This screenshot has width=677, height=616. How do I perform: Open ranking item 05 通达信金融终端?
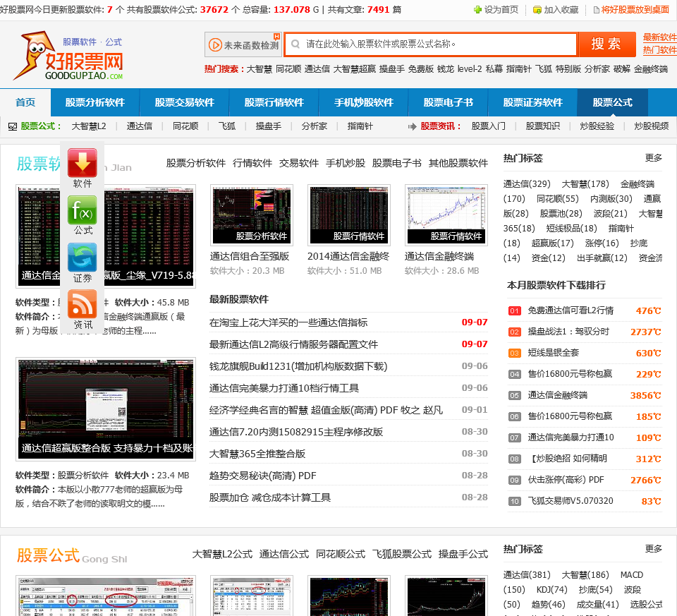(557, 395)
